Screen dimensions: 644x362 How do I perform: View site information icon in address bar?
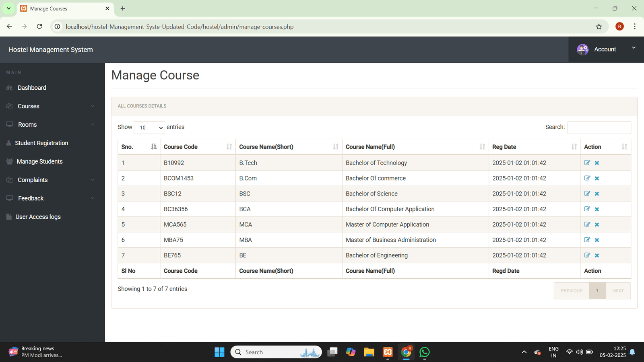coord(58,27)
